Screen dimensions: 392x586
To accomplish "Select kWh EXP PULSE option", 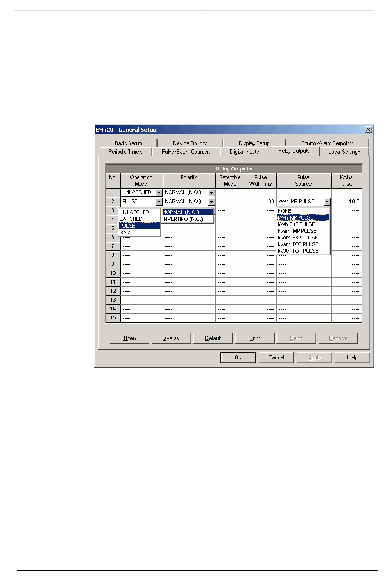I will point(303,224).
